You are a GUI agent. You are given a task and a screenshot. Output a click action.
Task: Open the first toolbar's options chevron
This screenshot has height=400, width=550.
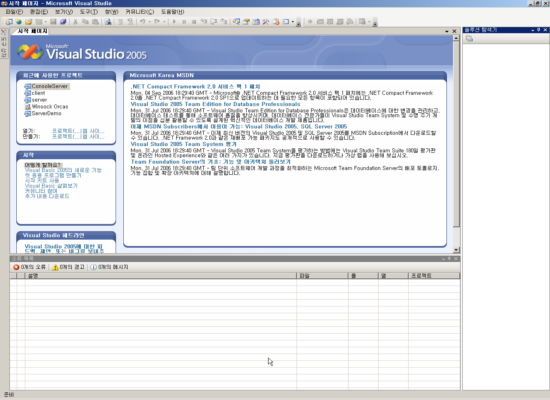point(299,22)
